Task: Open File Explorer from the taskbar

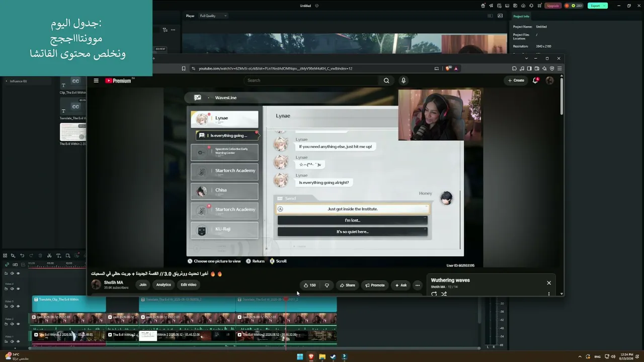Action: (x=322, y=357)
